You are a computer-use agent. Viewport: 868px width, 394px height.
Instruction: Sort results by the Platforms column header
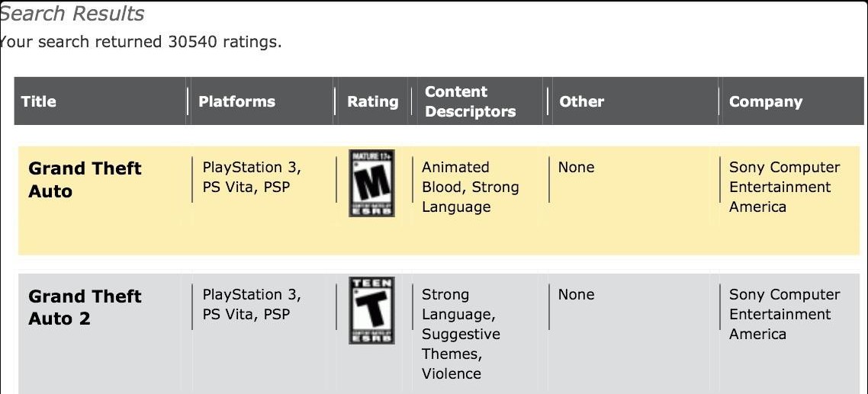pos(236,101)
